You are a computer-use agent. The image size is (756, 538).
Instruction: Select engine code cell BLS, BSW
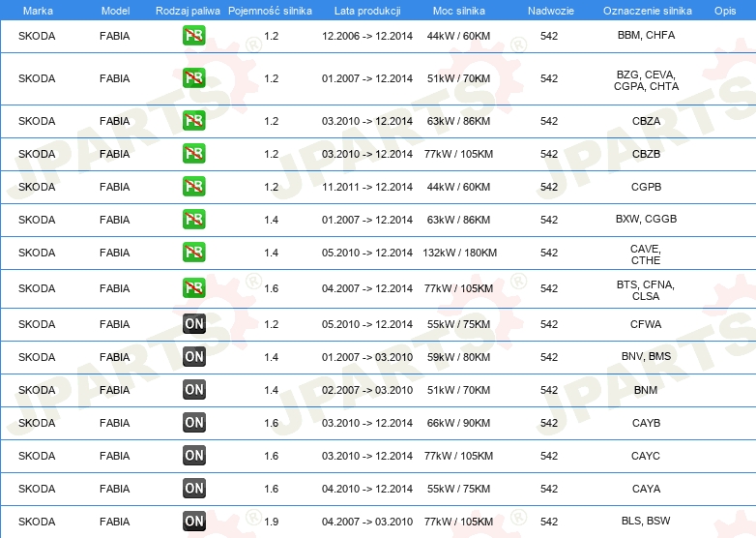(x=646, y=521)
